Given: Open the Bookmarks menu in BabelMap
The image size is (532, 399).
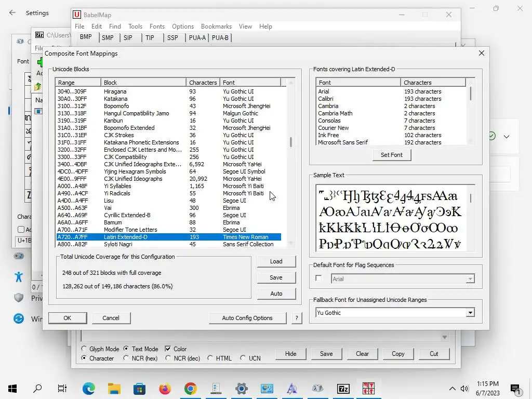Looking at the screenshot, I should [216, 26].
